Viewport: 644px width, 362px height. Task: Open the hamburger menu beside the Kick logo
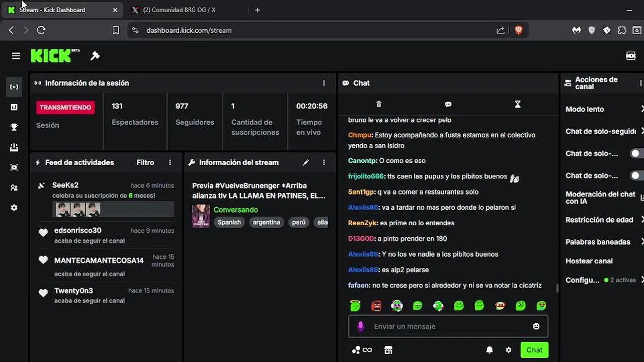[16, 56]
